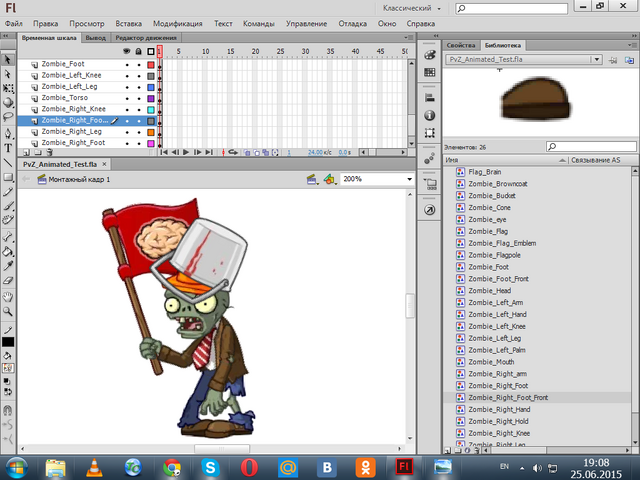Screen dimensions: 640x480
Task: Click the Edit Scene clapperboard icon
Action: click(312, 179)
